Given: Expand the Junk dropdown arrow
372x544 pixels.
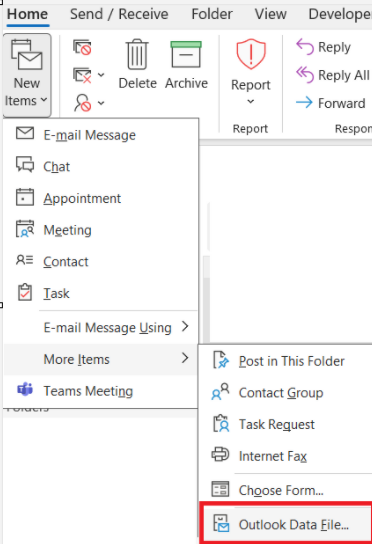Looking at the screenshot, I should [101, 103].
